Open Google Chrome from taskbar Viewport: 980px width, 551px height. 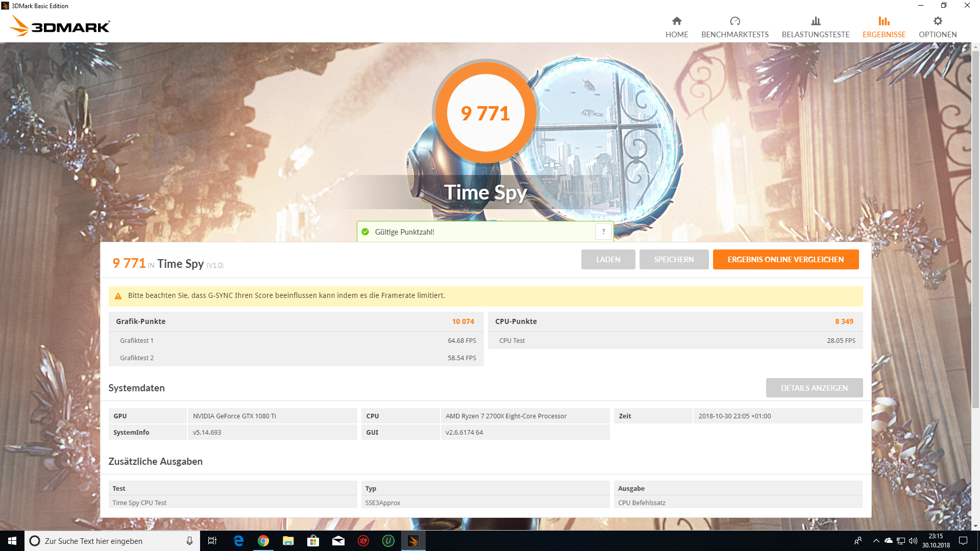point(263,541)
